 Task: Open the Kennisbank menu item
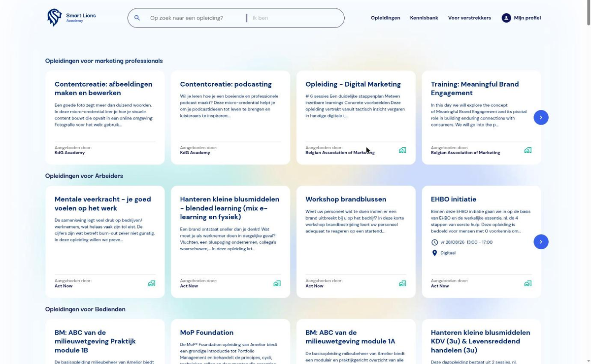point(424,18)
